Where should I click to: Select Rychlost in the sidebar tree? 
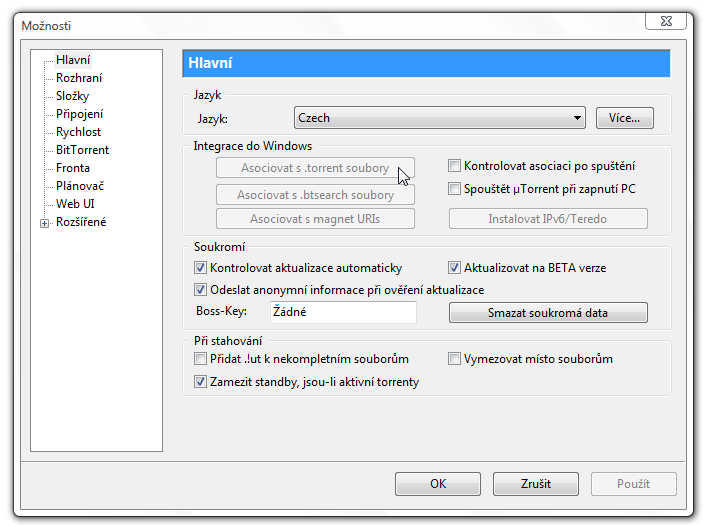point(78,132)
